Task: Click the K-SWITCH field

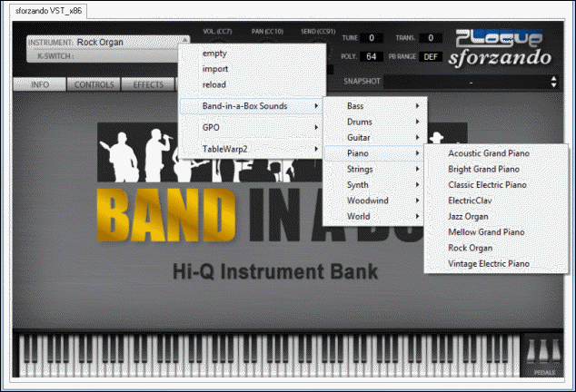Action: pos(103,56)
